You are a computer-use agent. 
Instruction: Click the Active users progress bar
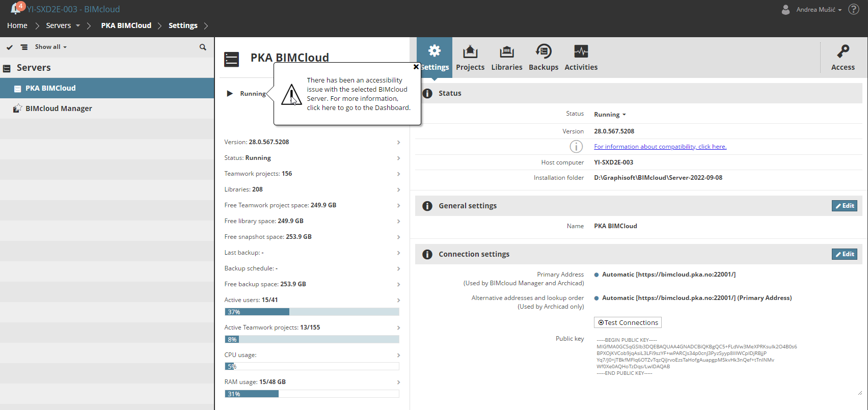pos(312,312)
